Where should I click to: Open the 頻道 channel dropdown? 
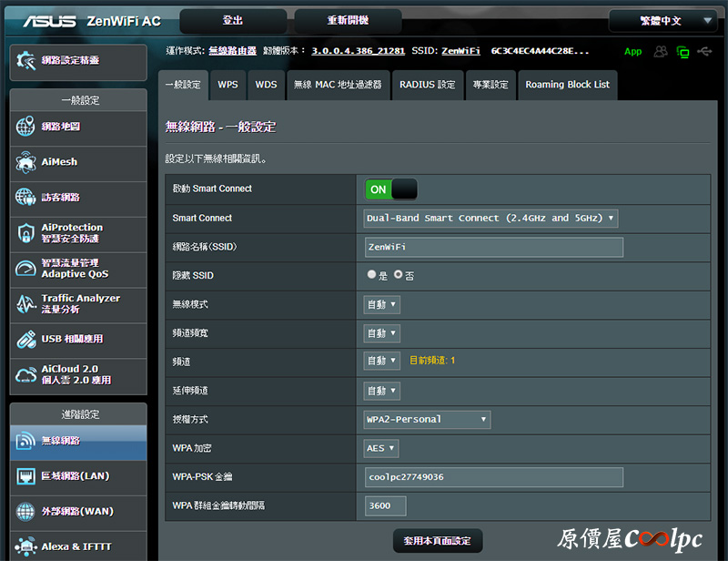(x=381, y=361)
